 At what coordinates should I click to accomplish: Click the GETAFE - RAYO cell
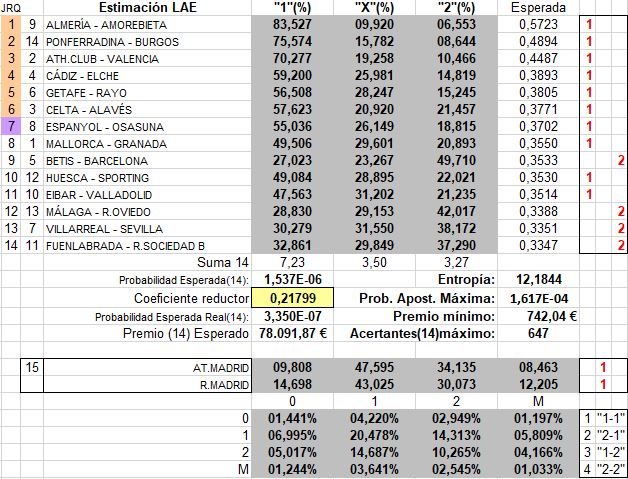click(x=147, y=93)
